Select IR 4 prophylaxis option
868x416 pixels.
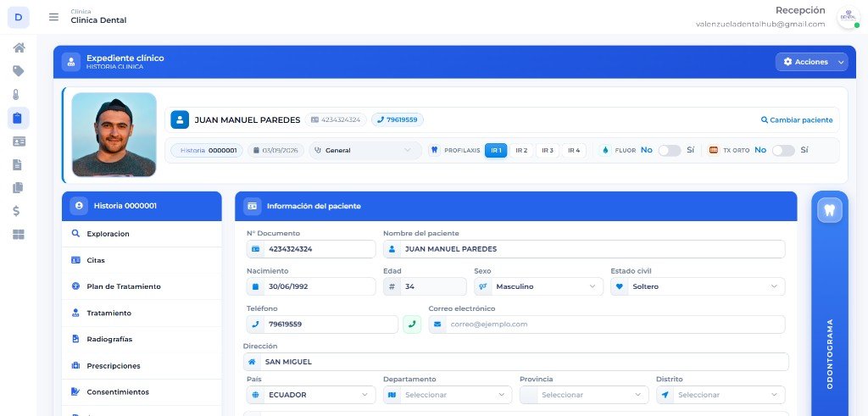click(x=574, y=151)
